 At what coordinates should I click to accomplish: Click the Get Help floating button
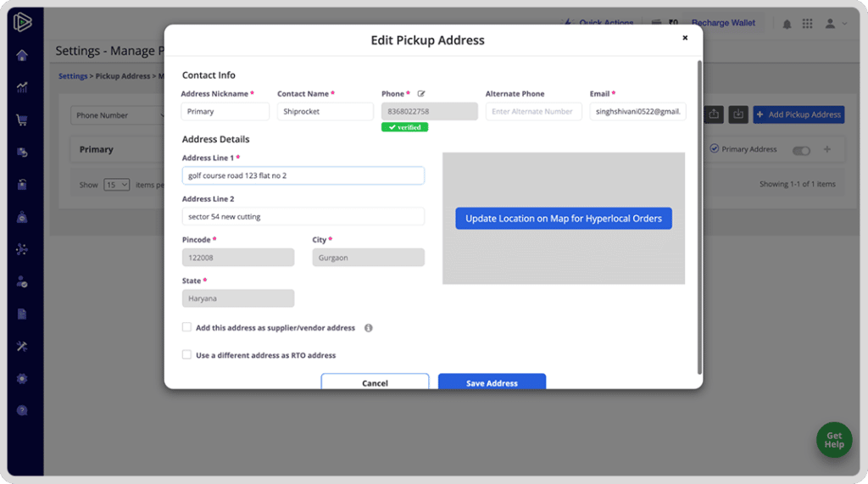(834, 440)
